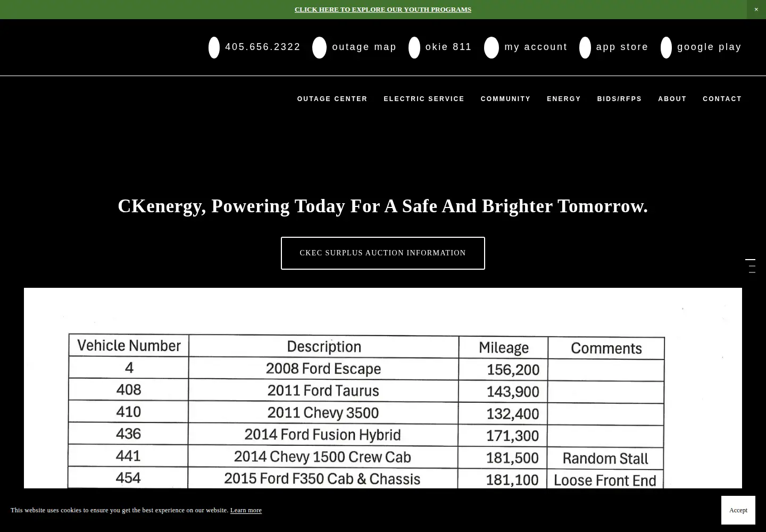This screenshot has height=532, width=766.
Task: Click the white icon beside outage map
Action: coord(319,47)
